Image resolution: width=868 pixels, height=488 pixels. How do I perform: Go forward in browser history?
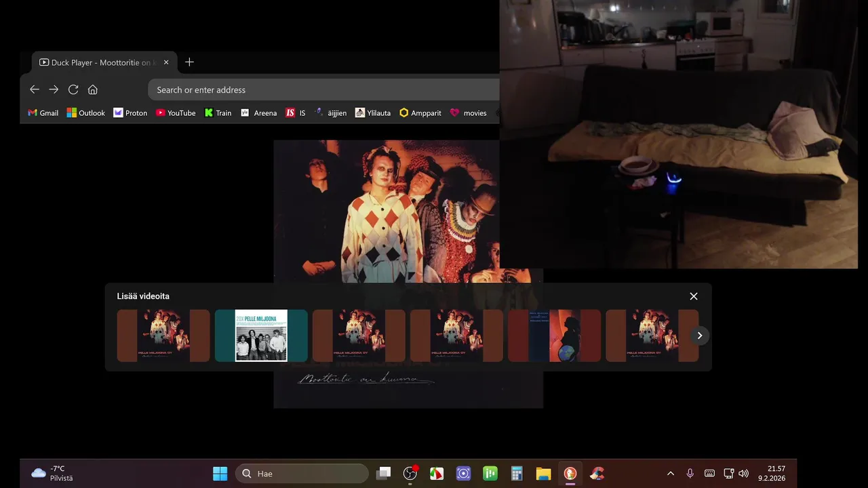click(x=54, y=89)
